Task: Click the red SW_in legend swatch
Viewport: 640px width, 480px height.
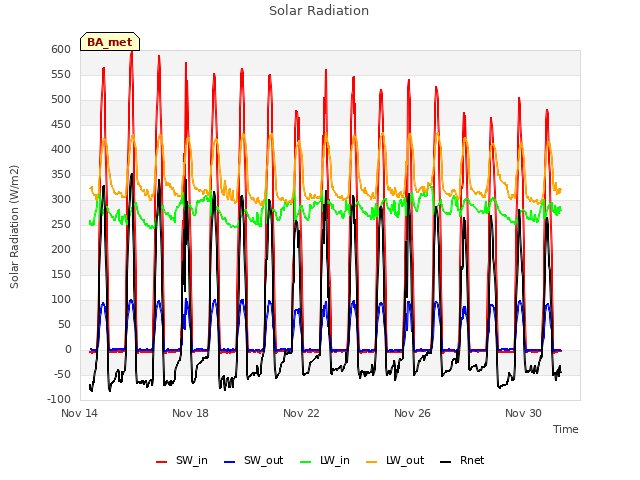Action: 162,462
